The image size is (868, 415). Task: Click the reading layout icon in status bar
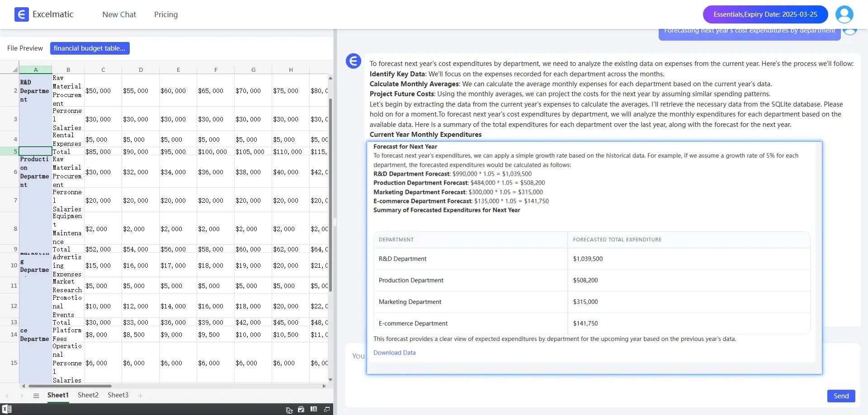[314, 409]
